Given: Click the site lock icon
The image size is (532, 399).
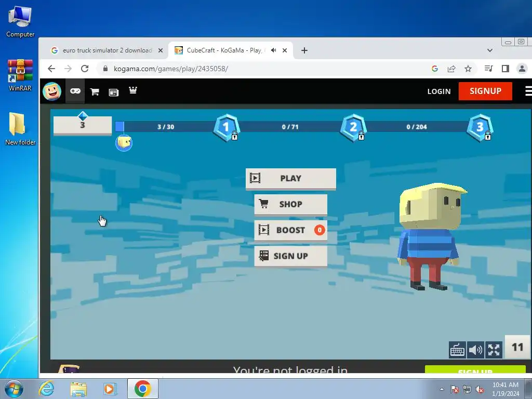Looking at the screenshot, I should tap(105, 69).
